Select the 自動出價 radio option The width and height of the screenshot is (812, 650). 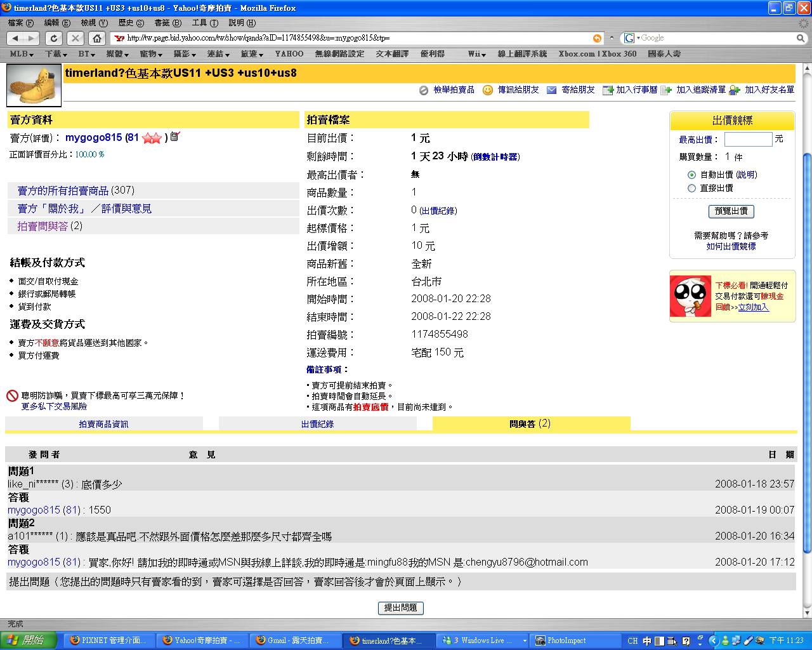(x=691, y=175)
